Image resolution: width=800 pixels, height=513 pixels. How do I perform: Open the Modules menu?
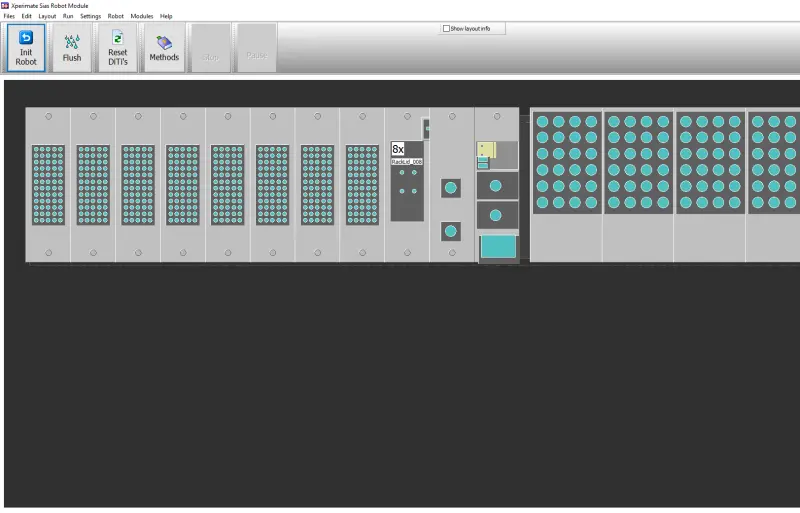(142, 16)
